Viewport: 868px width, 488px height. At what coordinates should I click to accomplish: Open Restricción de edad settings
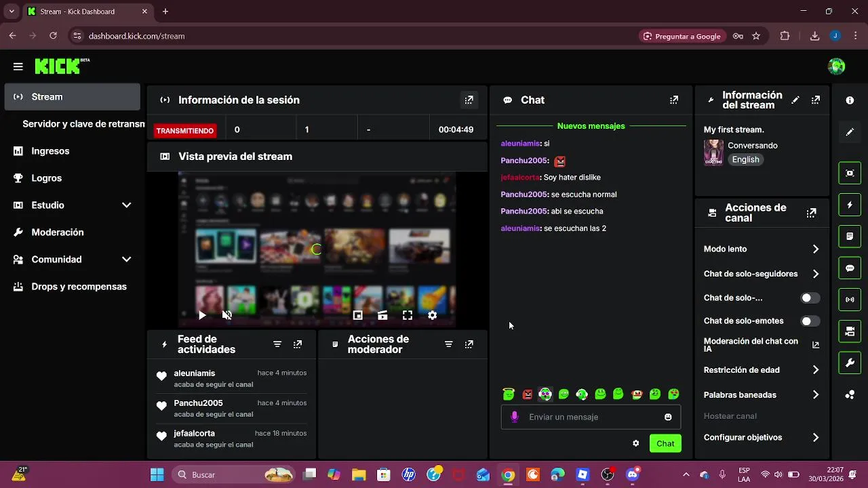point(762,370)
